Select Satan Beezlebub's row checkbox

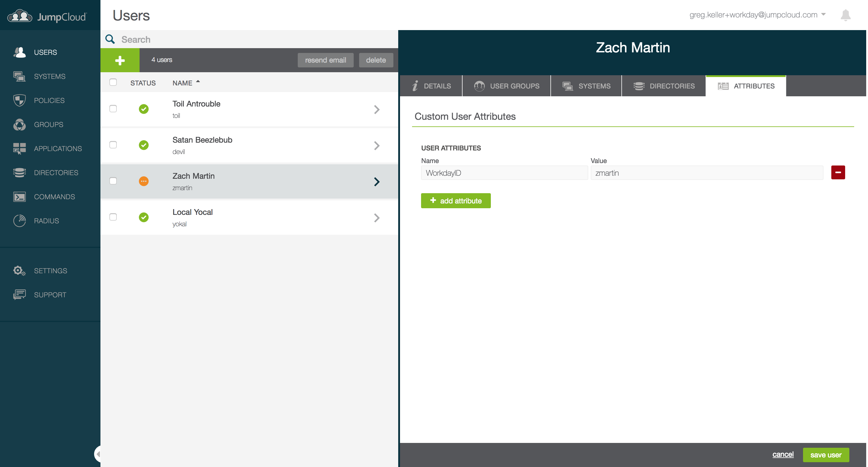113,145
